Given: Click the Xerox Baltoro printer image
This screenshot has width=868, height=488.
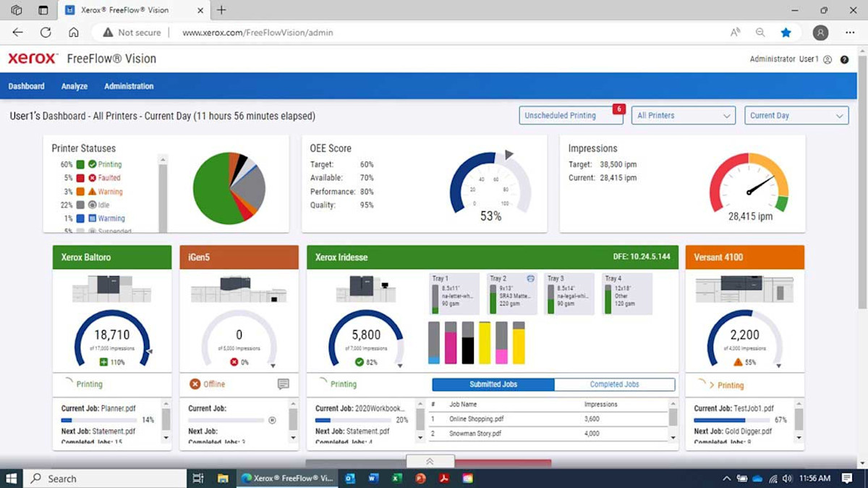Looking at the screenshot, I should pos(111,288).
